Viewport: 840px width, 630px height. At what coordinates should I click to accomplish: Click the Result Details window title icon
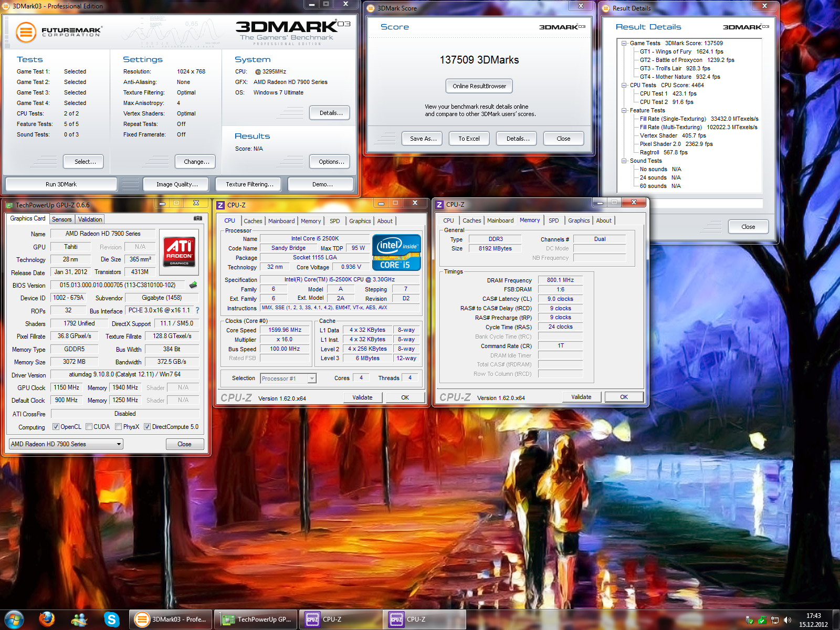point(606,8)
